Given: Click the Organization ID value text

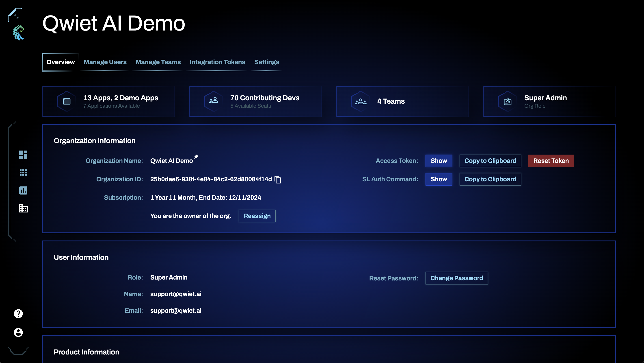Looking at the screenshot, I should click(211, 179).
